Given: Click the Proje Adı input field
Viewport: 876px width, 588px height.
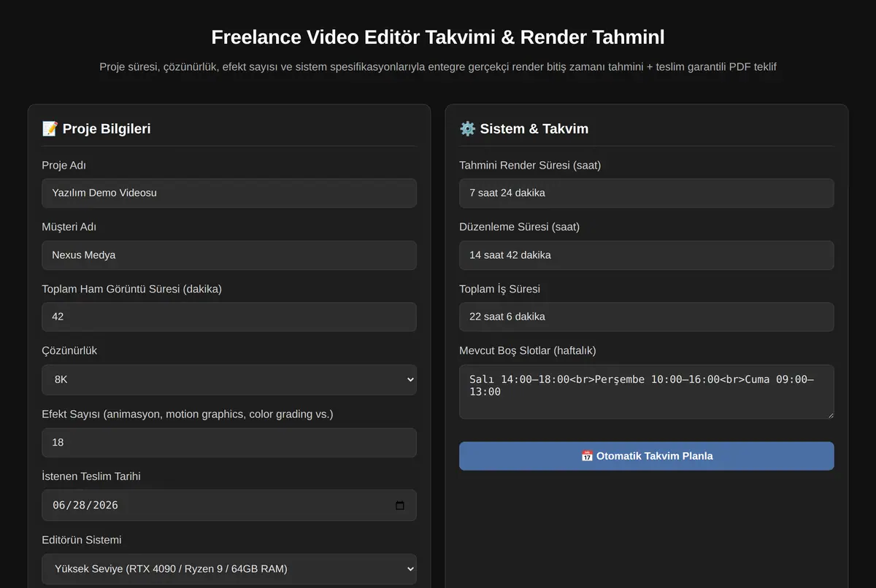Looking at the screenshot, I should 229,193.
